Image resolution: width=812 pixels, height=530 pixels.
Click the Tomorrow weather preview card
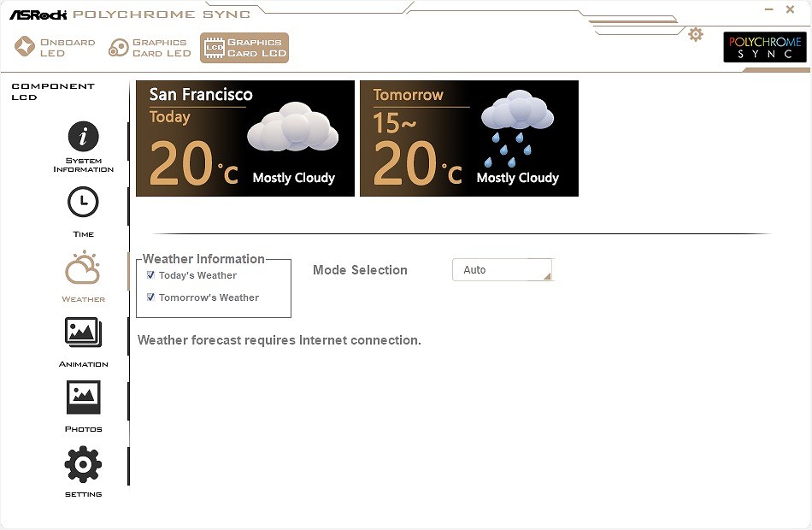pyautogui.click(x=469, y=138)
